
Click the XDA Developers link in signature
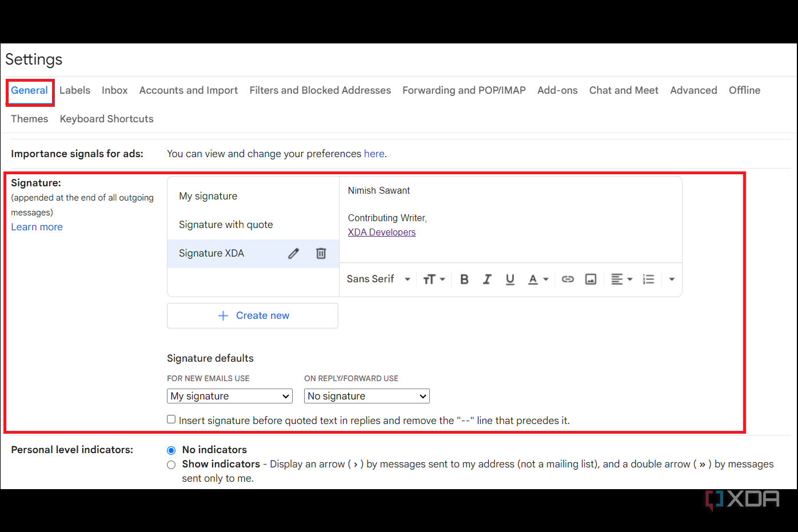point(382,232)
